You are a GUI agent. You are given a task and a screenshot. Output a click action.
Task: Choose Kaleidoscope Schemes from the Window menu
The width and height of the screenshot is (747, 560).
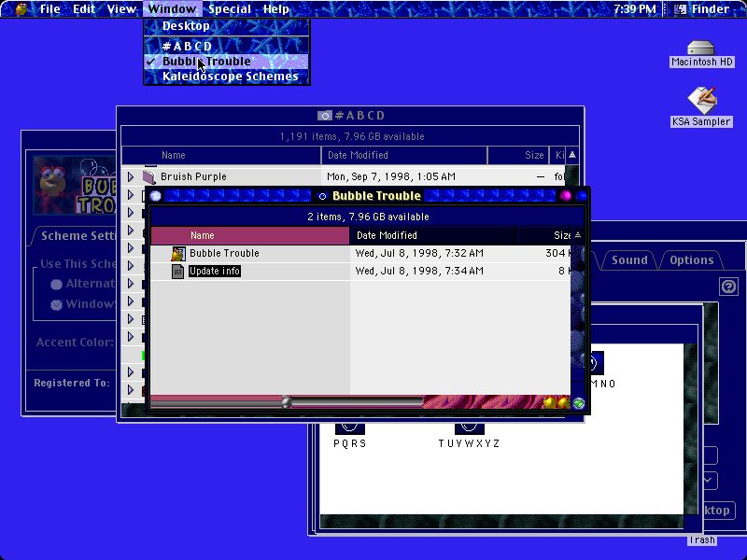point(227,77)
